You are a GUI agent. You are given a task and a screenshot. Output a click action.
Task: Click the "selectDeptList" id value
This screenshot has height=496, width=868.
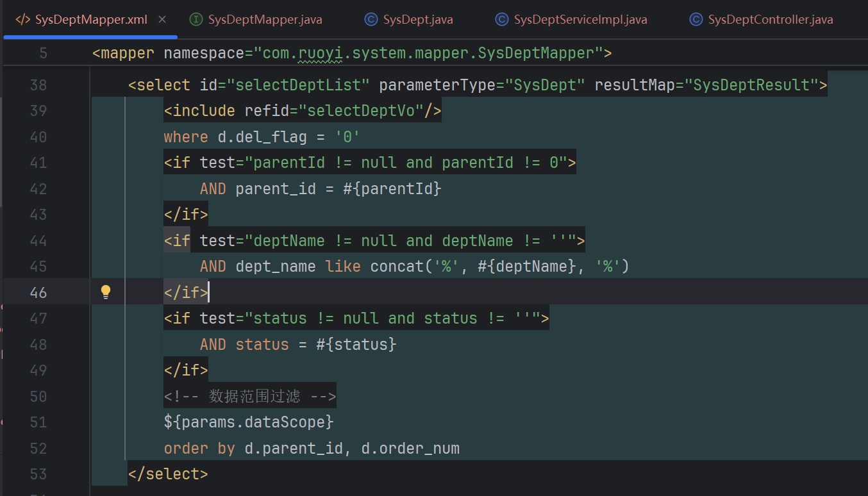click(x=294, y=85)
